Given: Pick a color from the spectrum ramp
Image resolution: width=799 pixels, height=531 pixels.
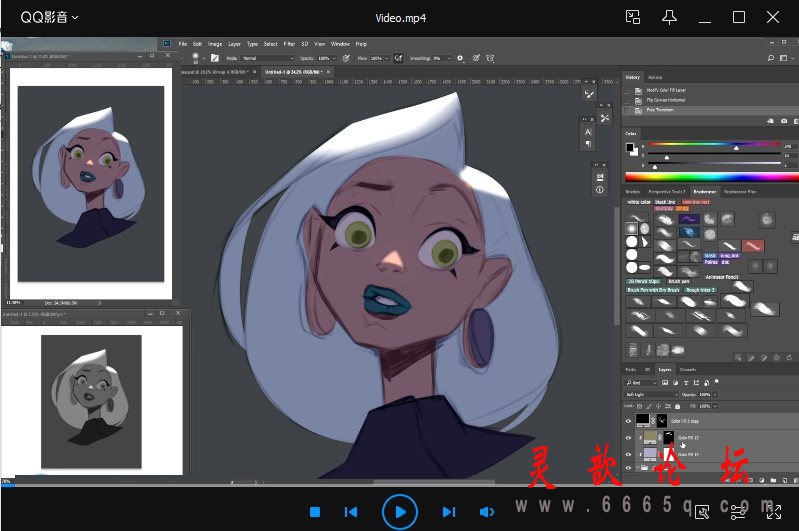Looking at the screenshot, I should [712, 177].
